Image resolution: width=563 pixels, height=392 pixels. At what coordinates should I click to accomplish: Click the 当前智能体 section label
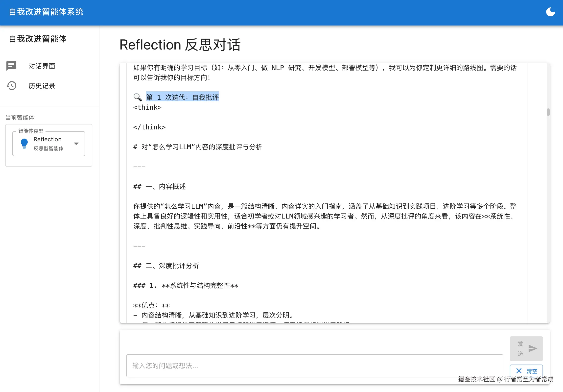(x=20, y=118)
